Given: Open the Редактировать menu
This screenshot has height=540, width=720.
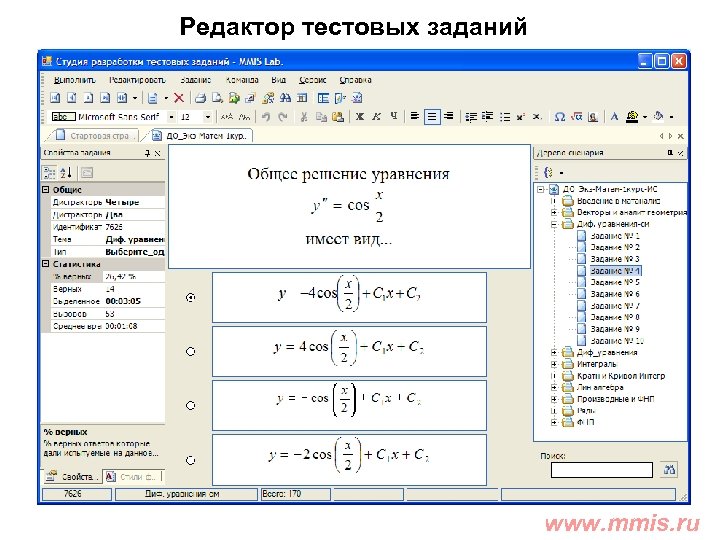Looking at the screenshot, I should [x=137, y=80].
